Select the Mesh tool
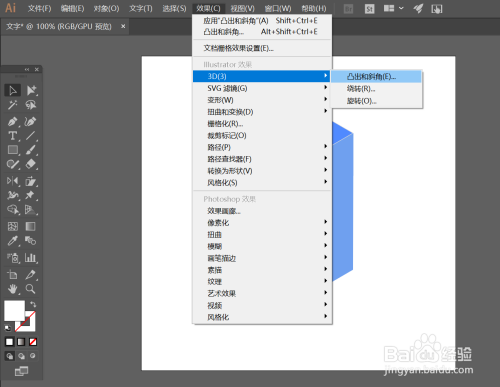 13,226
